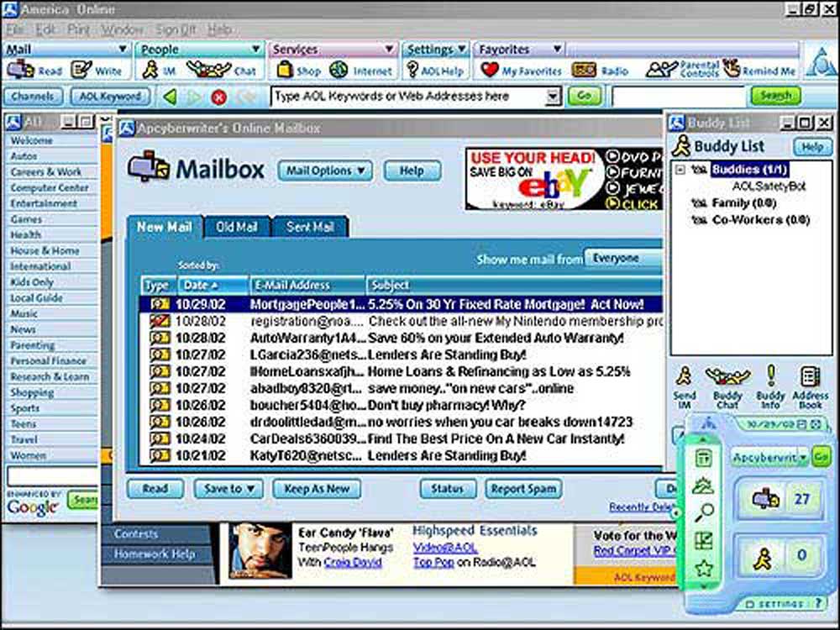Viewport: 840px width, 630px height.
Task: Select AOLSafetyBot in Buddy List
Action: (x=769, y=186)
